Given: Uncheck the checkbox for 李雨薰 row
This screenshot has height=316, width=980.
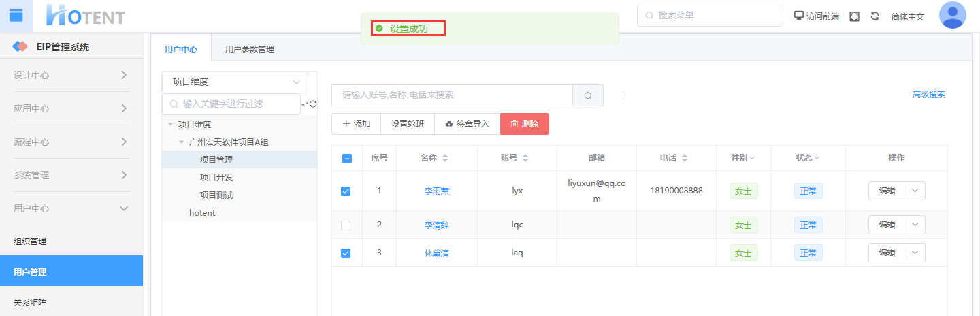Looking at the screenshot, I should coord(346,191).
